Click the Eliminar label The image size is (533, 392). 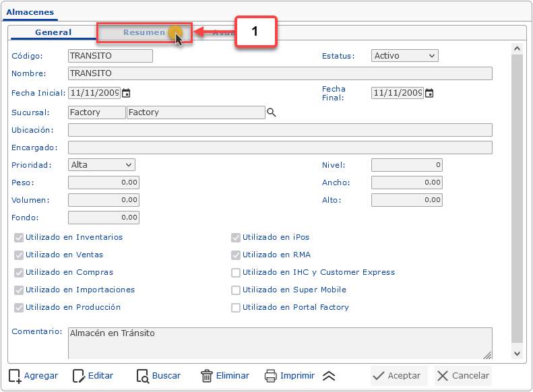coord(232,376)
